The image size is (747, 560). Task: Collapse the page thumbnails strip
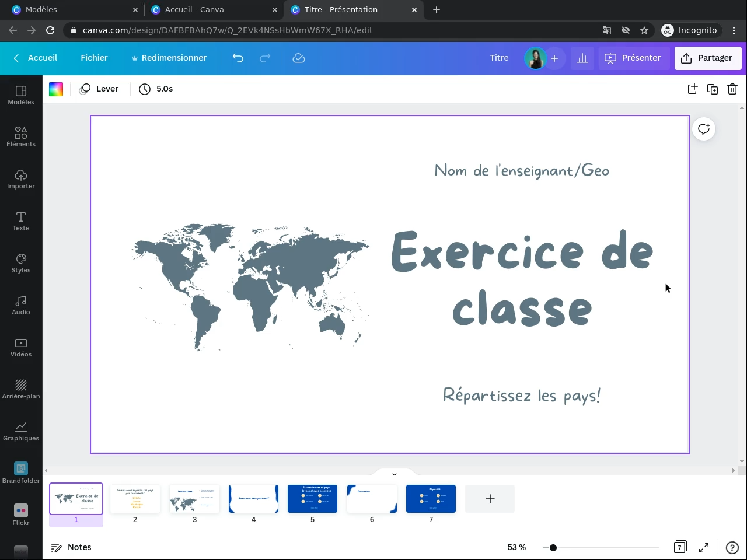pyautogui.click(x=394, y=474)
